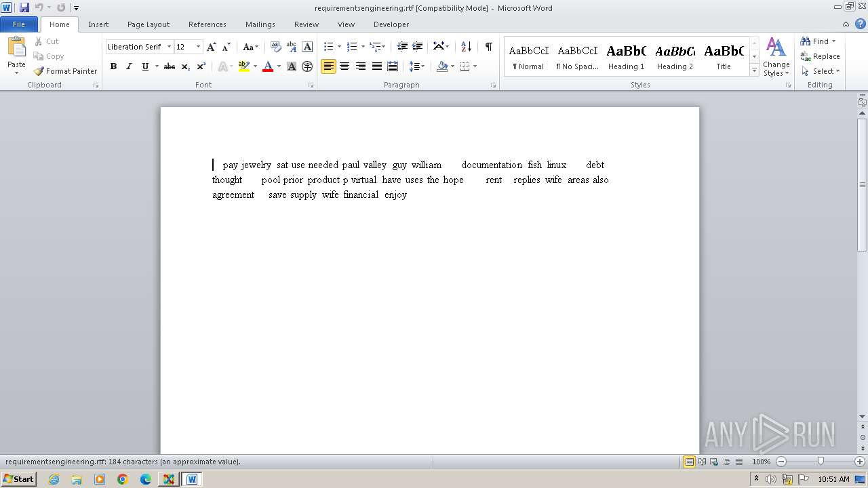
Task: Switch to the References tab
Action: pyautogui.click(x=208, y=24)
